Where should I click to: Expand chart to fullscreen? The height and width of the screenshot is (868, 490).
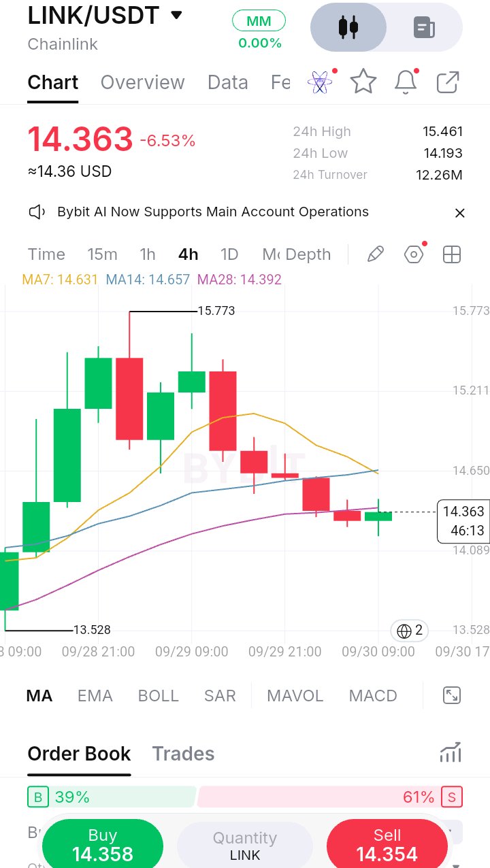coord(452,695)
